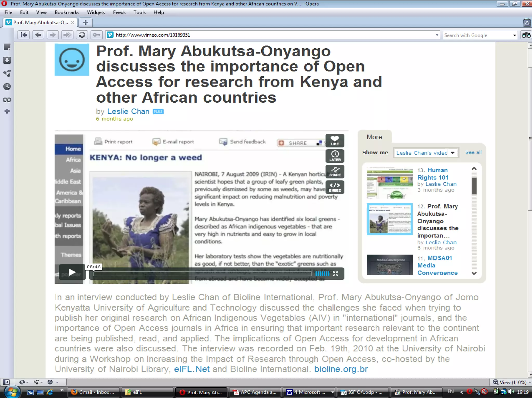
Task: Open the Bookmarks menu
Action: click(x=67, y=12)
